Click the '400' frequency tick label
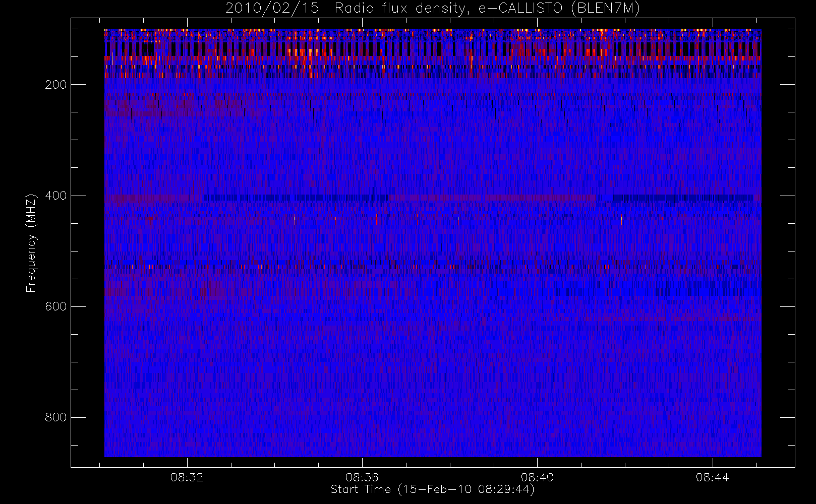Screen dimensions: 816x504 (x=55, y=196)
